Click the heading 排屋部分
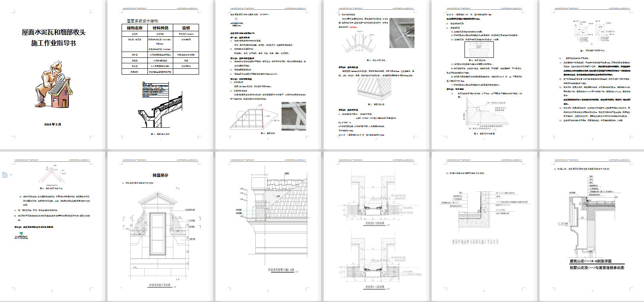The image size is (644, 302). coord(160,175)
